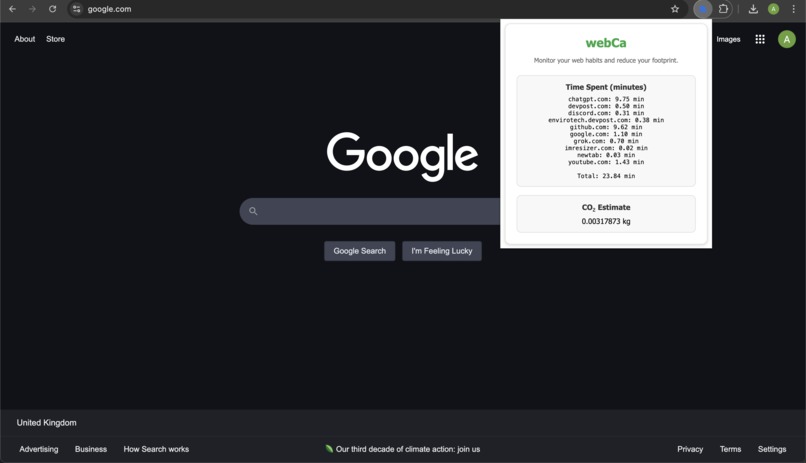Select the devpost.com time entry

[606, 106]
